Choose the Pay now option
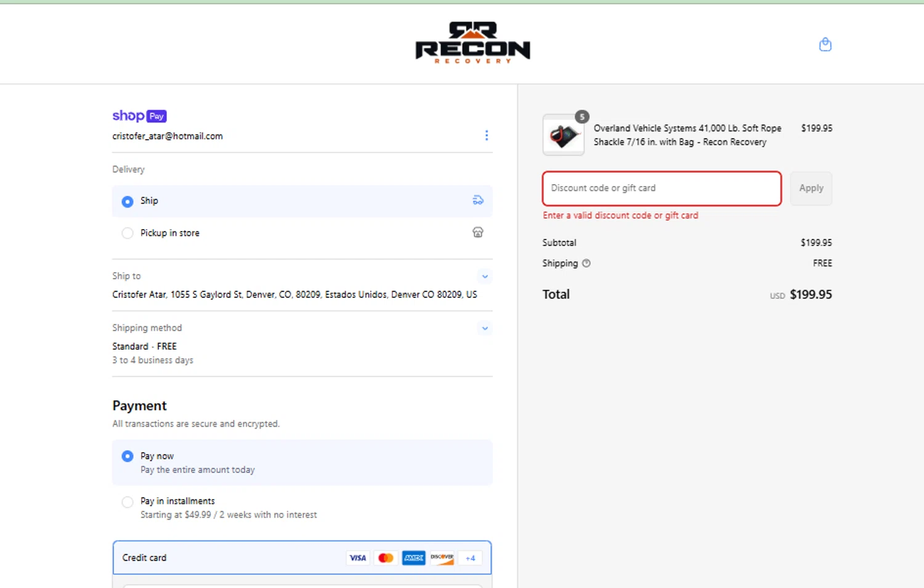This screenshot has width=924, height=588. click(x=302, y=462)
